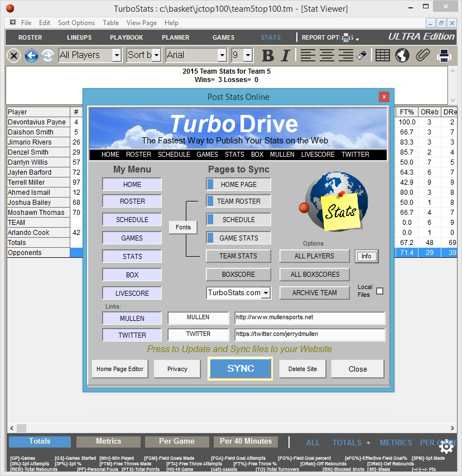
Task: Click the MULLEN link name text field
Action: pos(198,318)
